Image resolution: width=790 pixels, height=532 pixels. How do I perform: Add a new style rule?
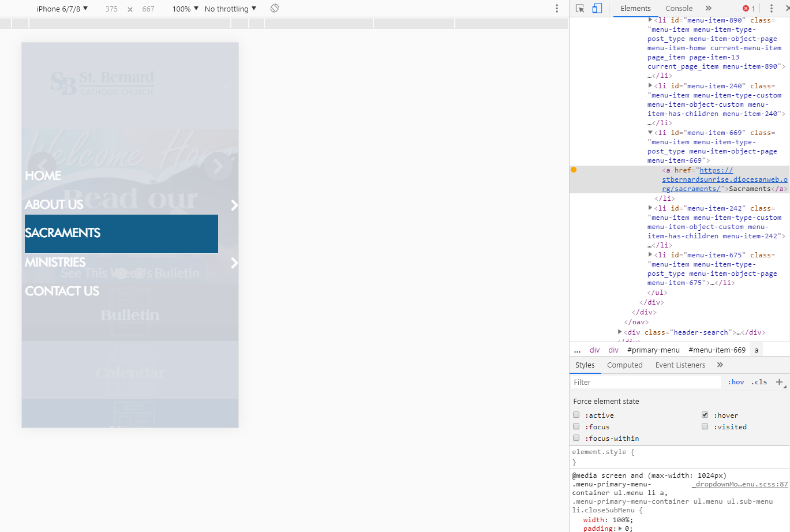tap(779, 382)
